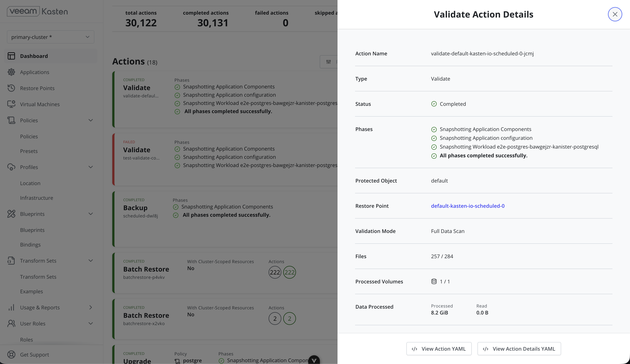
Task: Click the Blueprints tools icon
Action: coord(11,214)
